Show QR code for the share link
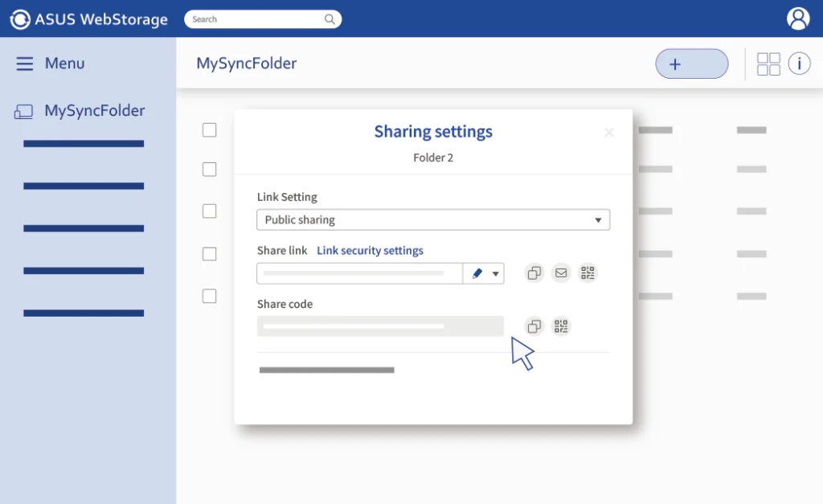The width and height of the screenshot is (823, 504). point(588,273)
